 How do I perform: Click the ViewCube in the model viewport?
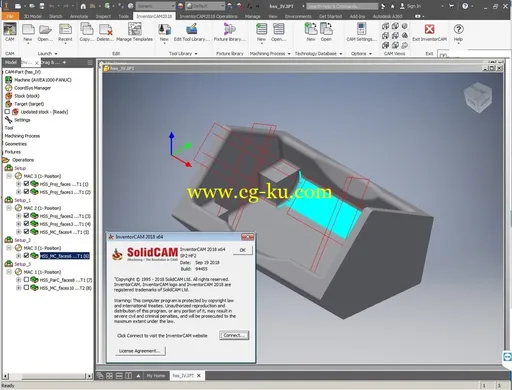click(478, 97)
